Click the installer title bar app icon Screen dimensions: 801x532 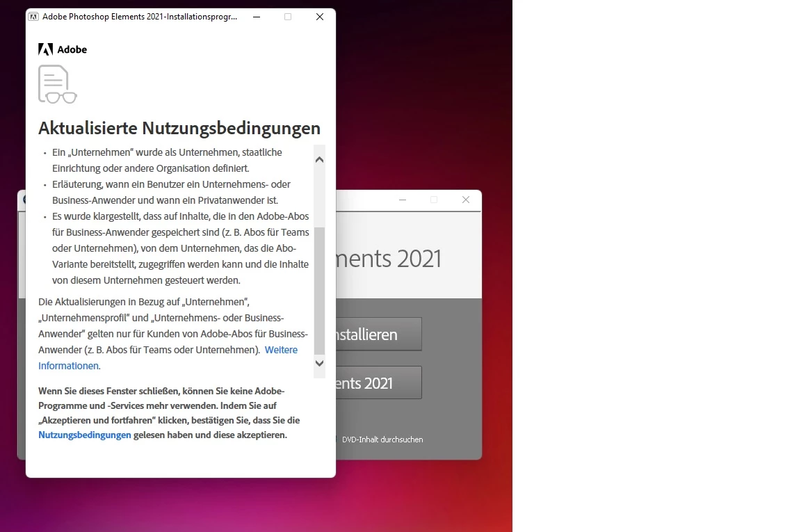click(x=33, y=17)
